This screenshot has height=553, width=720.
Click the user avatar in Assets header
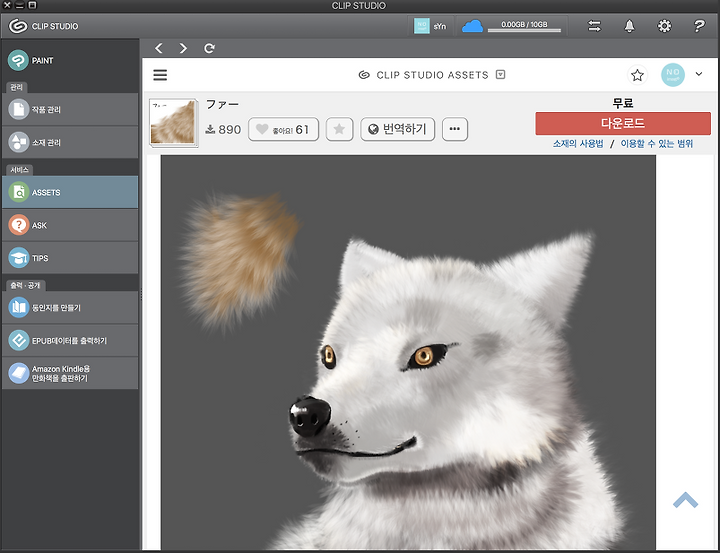673,75
